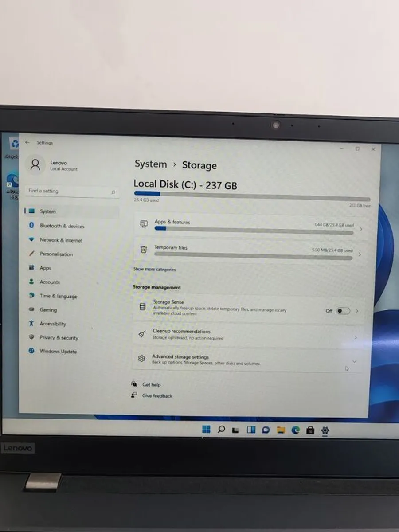Image resolution: width=399 pixels, height=532 pixels.
Task: Click the Apps & features monitor icon
Action: tap(144, 224)
